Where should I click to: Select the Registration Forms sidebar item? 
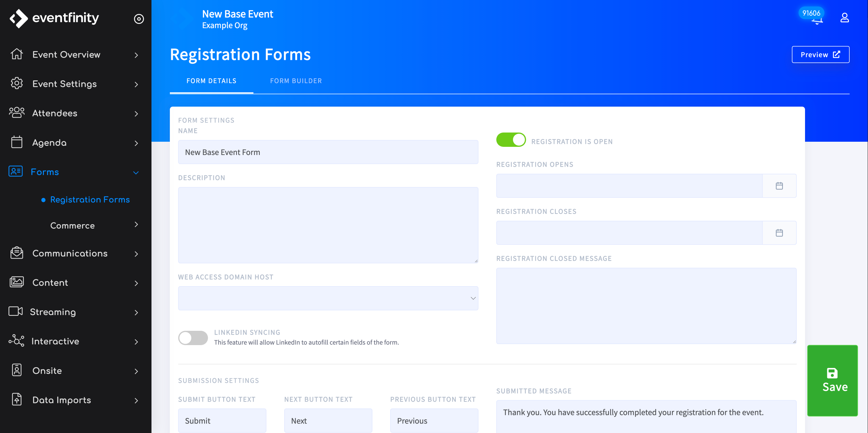coord(90,200)
